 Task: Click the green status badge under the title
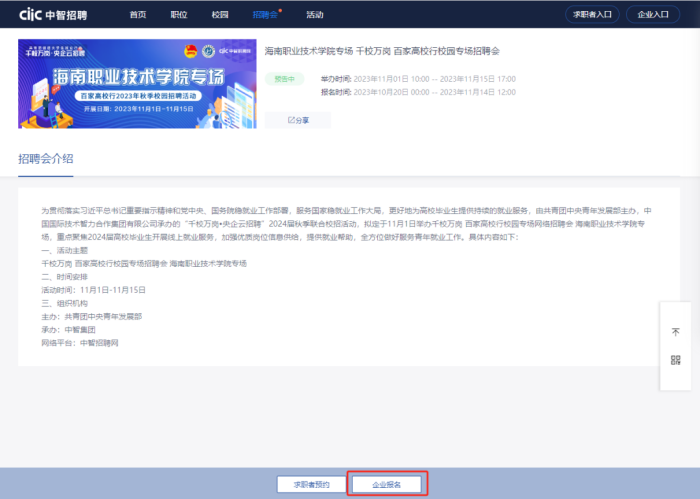click(283, 78)
